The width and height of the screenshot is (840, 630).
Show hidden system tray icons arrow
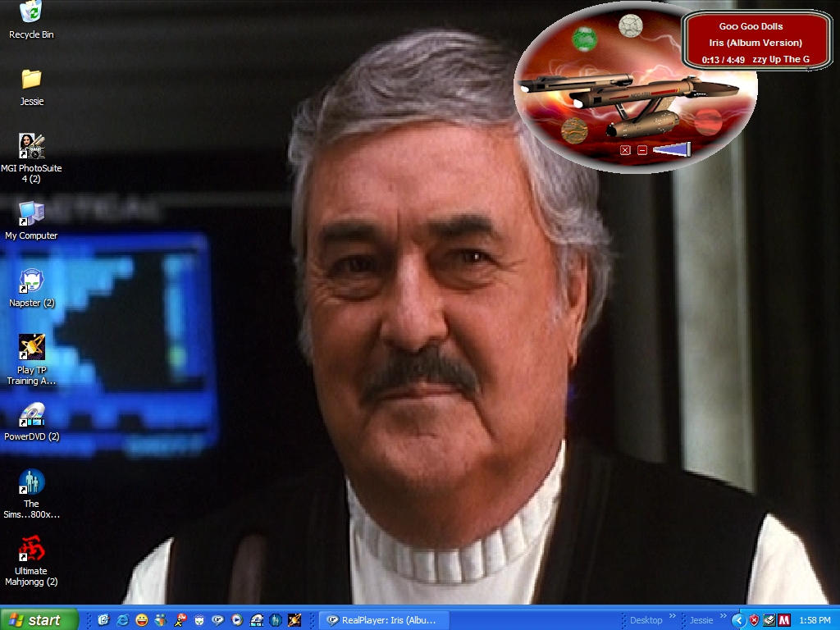(x=739, y=620)
